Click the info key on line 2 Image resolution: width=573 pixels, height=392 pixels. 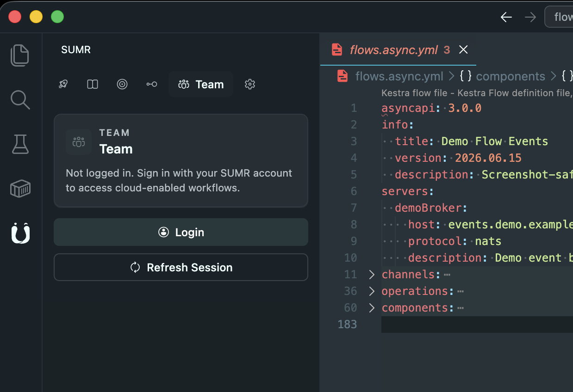(395, 125)
